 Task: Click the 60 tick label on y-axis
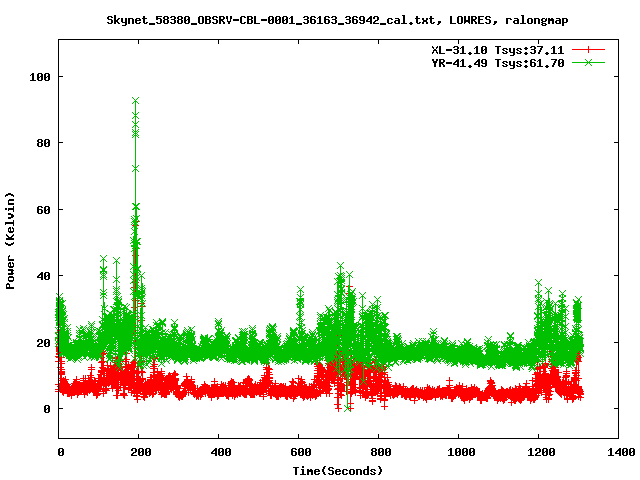[44, 210]
